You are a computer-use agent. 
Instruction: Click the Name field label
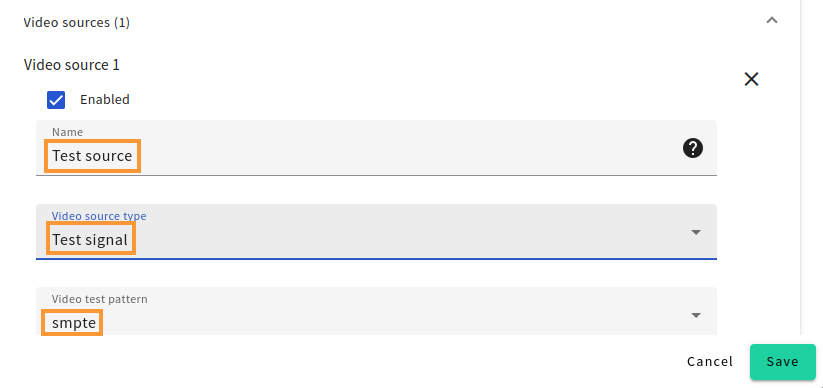(67, 132)
